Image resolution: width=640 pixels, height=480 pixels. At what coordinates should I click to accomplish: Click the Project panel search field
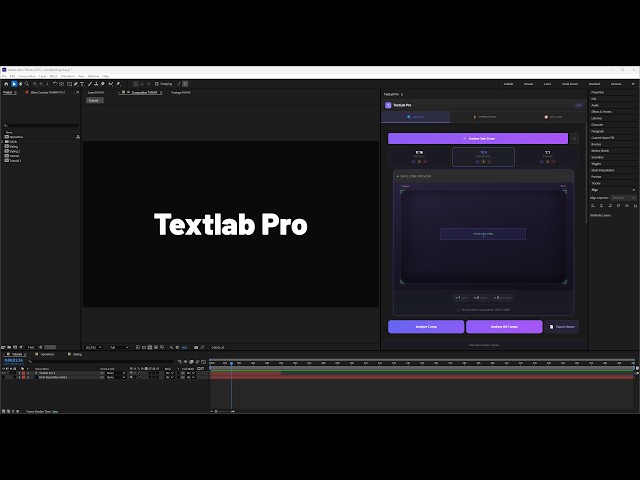(x=41, y=125)
